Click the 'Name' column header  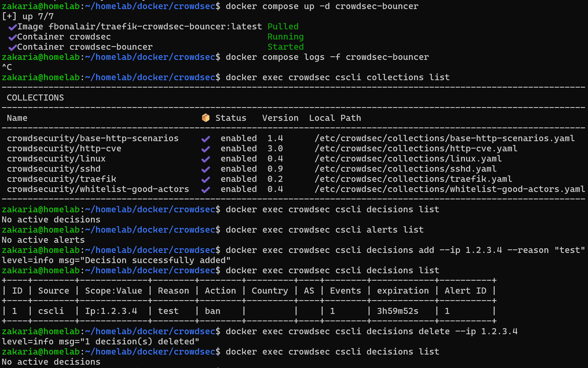(x=17, y=118)
